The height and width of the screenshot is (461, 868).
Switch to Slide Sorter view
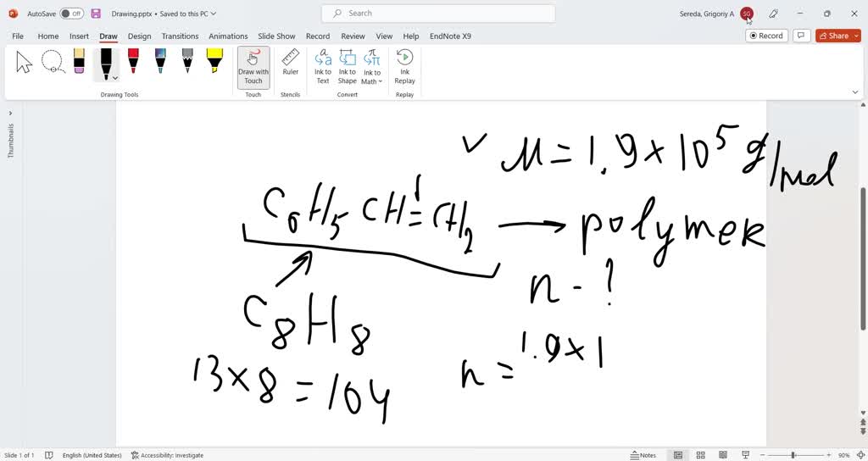[x=700, y=455]
